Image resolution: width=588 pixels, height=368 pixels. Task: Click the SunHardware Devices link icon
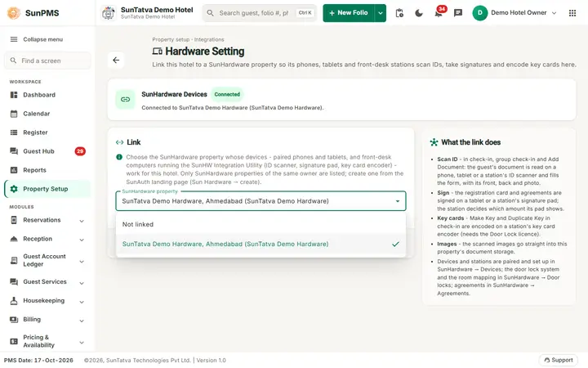[x=125, y=100]
